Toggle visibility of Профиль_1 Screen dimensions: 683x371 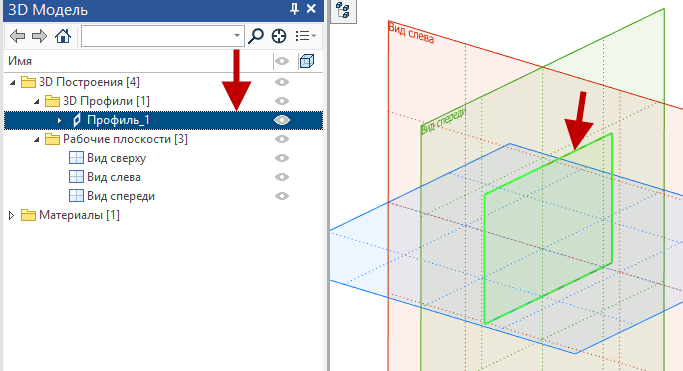[x=282, y=120]
